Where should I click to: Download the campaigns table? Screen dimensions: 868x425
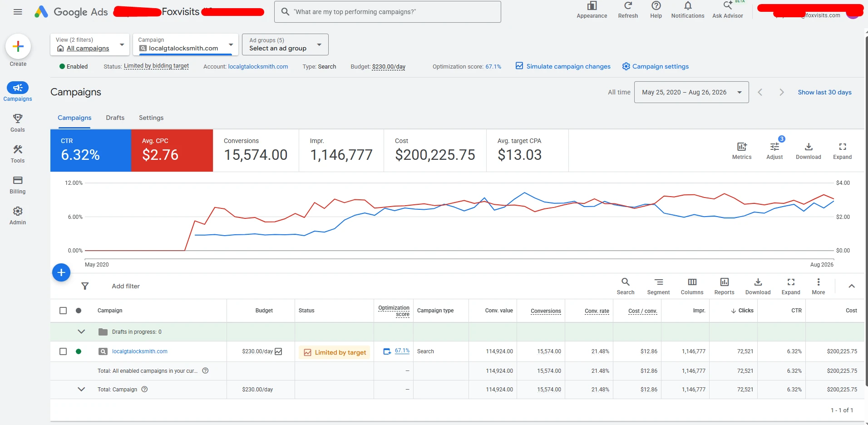tap(758, 286)
